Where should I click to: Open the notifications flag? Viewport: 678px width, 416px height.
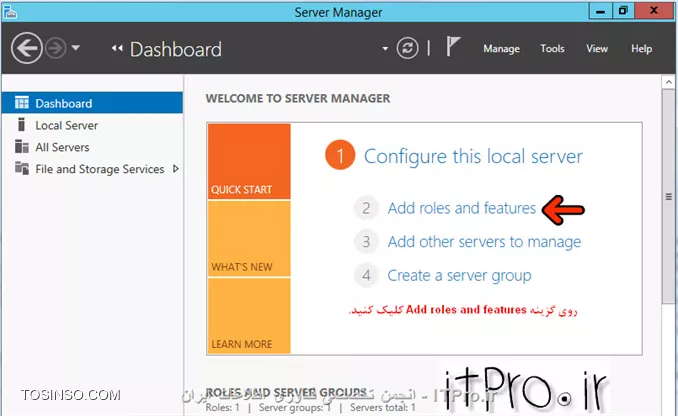452,46
